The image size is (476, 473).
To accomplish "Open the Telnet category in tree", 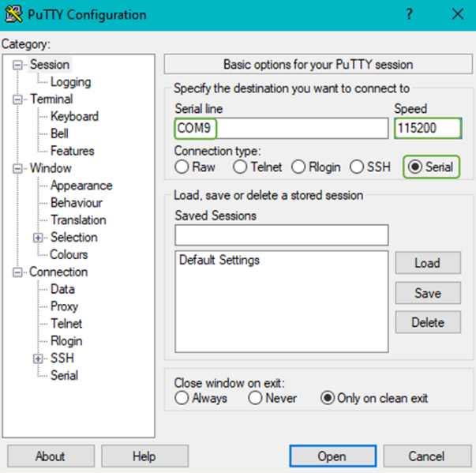I will [66, 324].
